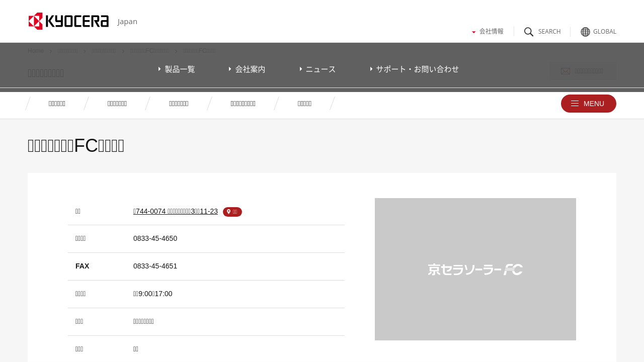This screenshot has width=644, height=362.
Task: Select the first sub-navigation tab
Action: point(57,104)
